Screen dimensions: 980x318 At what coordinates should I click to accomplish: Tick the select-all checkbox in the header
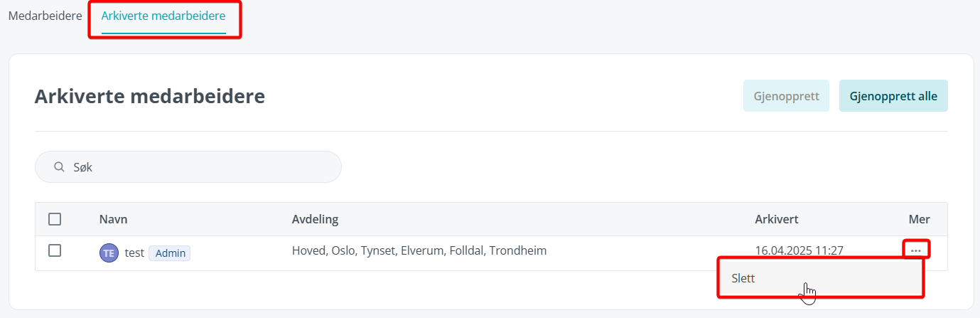point(55,219)
